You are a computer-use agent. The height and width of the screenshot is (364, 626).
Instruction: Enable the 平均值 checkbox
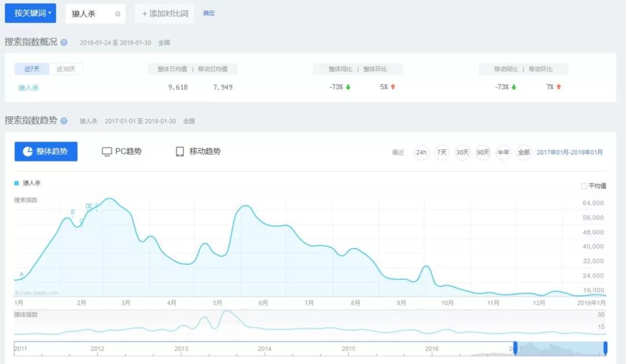[584, 186]
